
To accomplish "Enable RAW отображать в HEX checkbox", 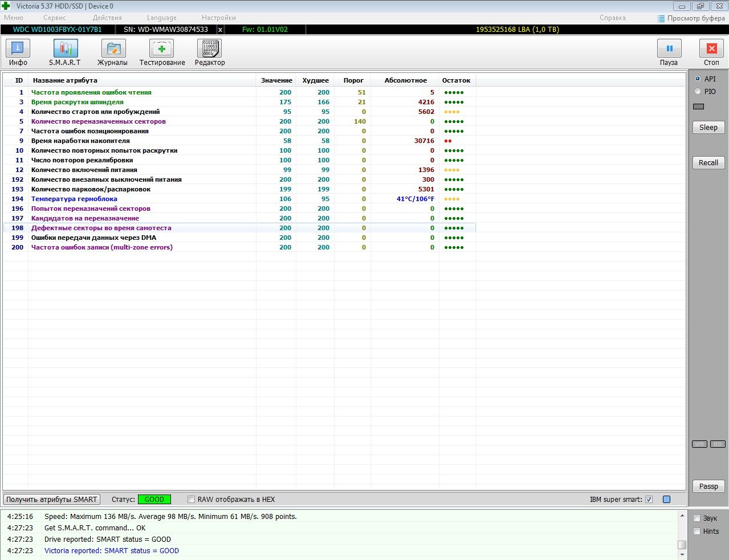I will [x=192, y=500].
